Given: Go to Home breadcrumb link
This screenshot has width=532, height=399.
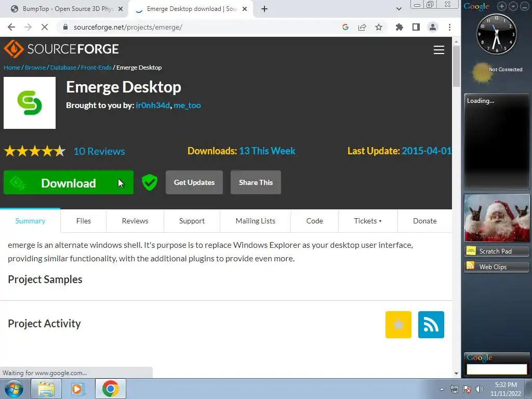Looking at the screenshot, I should (12, 68).
